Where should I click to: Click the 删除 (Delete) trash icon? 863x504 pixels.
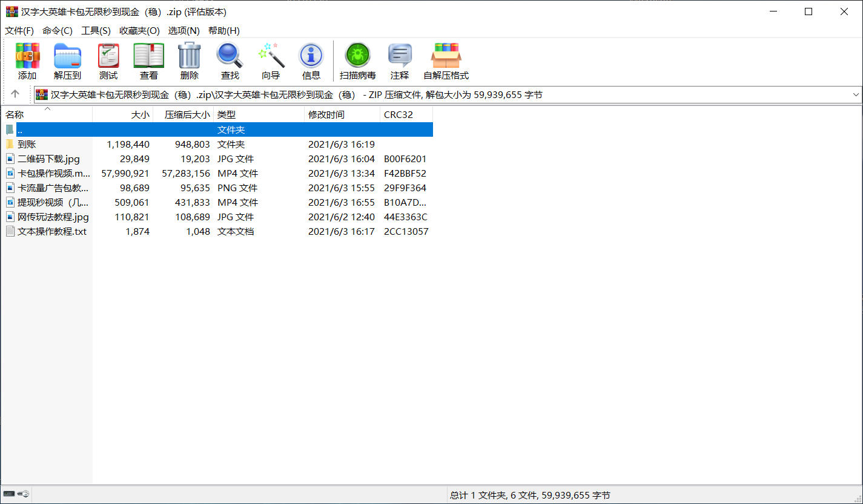[x=189, y=56]
